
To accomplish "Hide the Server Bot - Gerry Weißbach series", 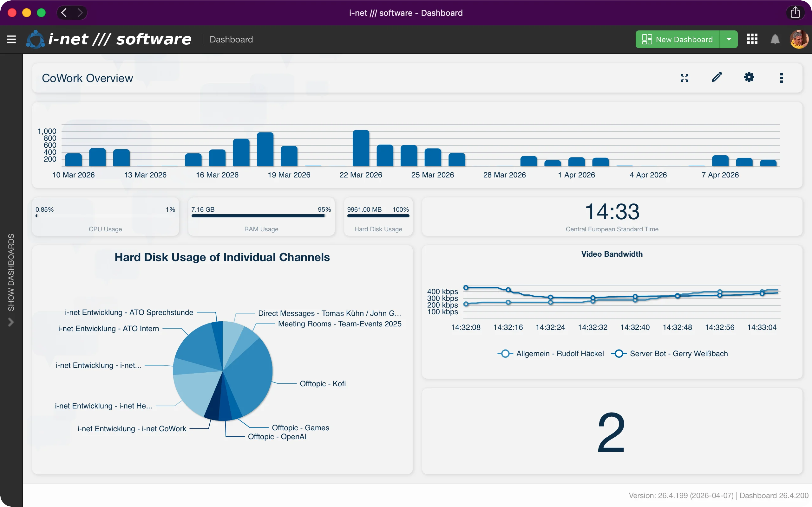I will 671,353.
